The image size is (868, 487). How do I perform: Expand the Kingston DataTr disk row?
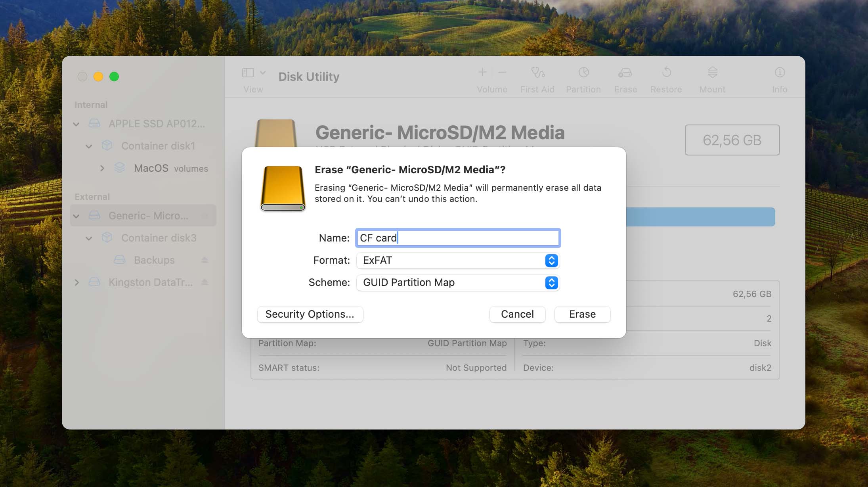tap(76, 282)
